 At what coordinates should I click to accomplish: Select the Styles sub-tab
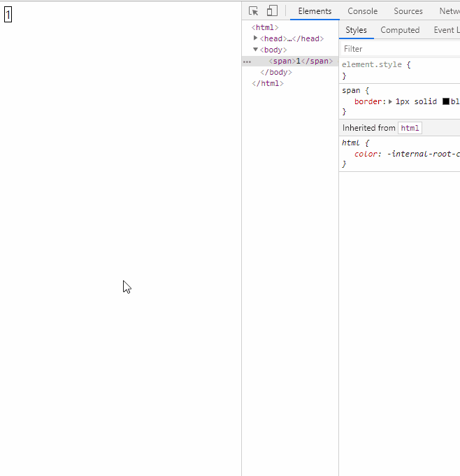(356, 30)
